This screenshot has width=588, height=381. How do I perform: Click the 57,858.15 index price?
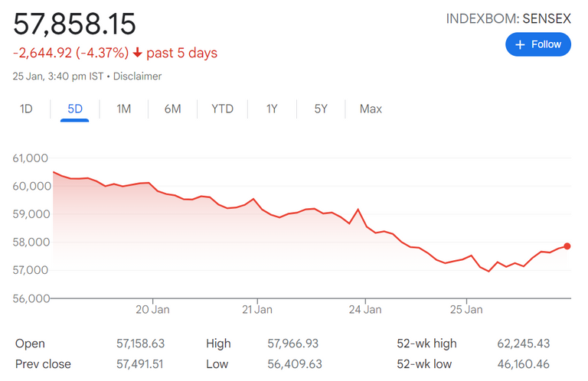(x=74, y=24)
